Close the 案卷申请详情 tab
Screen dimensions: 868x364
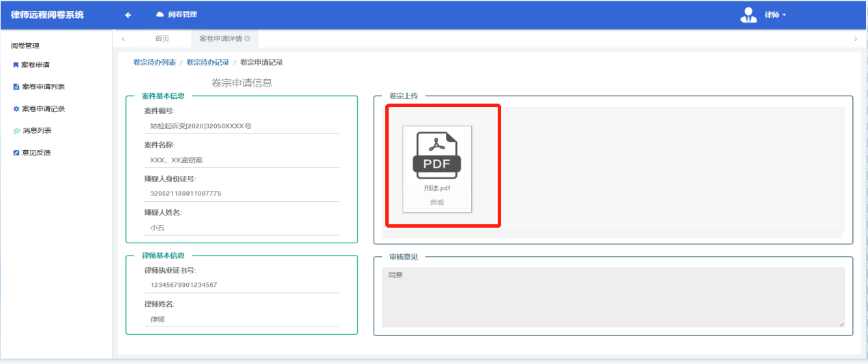pyautogui.click(x=247, y=39)
